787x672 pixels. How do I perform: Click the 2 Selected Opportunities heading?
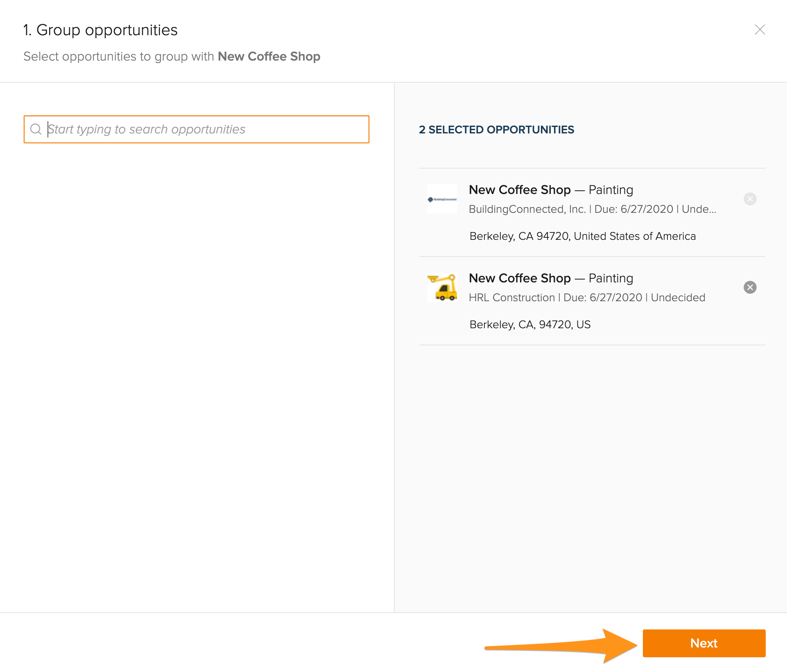[x=497, y=130]
